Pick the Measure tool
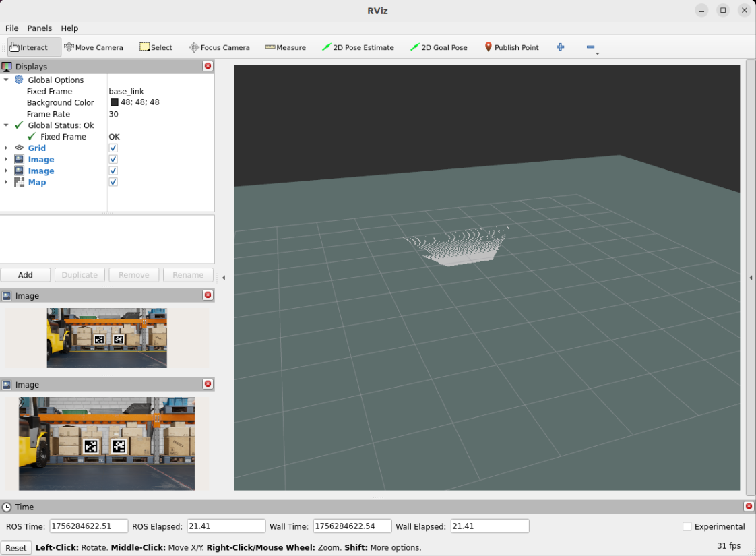The width and height of the screenshot is (756, 556). click(x=285, y=47)
